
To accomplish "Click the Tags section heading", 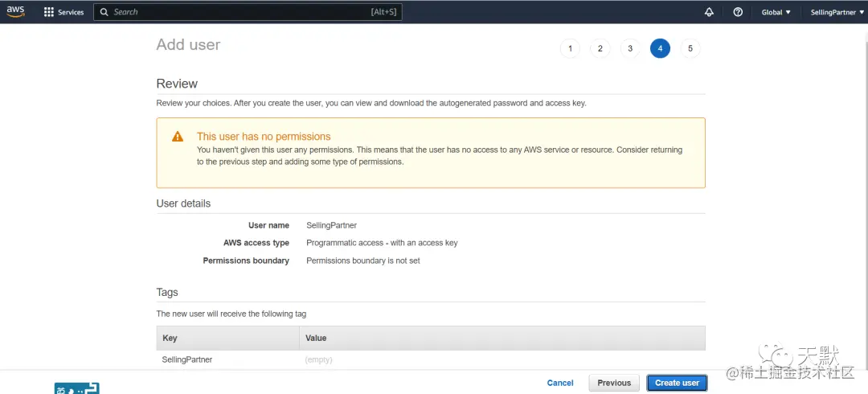I will coord(167,292).
